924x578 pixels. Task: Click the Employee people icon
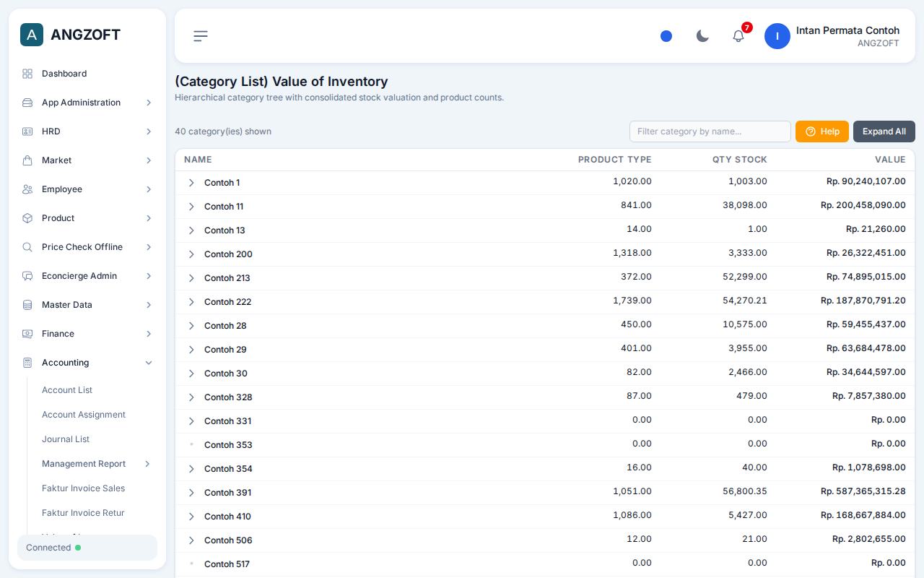pos(27,189)
